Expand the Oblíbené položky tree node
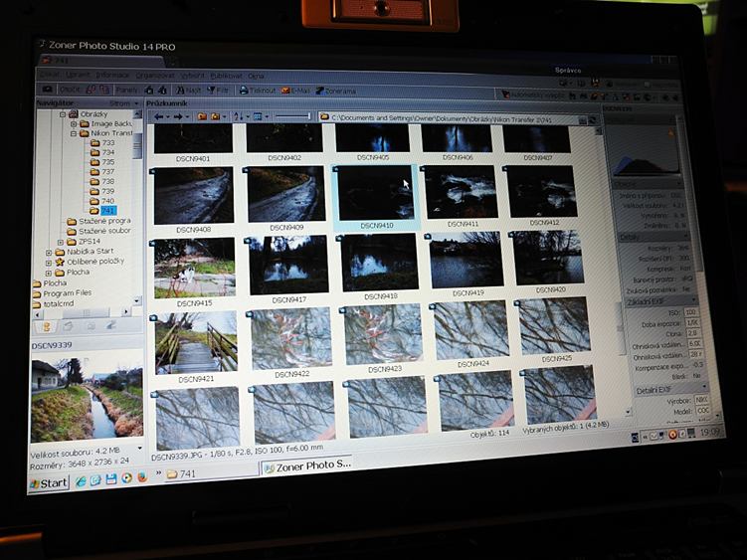The image size is (747, 560). pos(48,263)
